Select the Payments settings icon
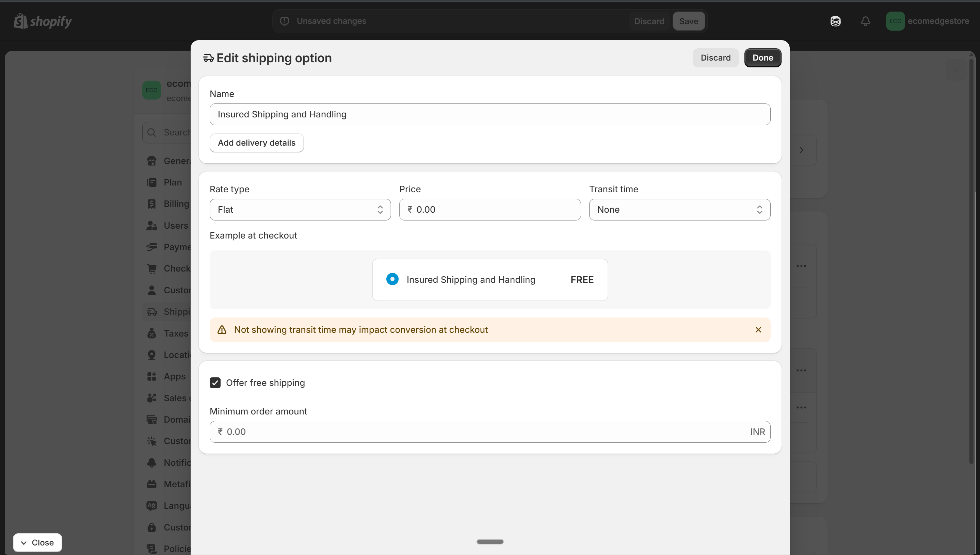The image size is (980, 555). 152,247
